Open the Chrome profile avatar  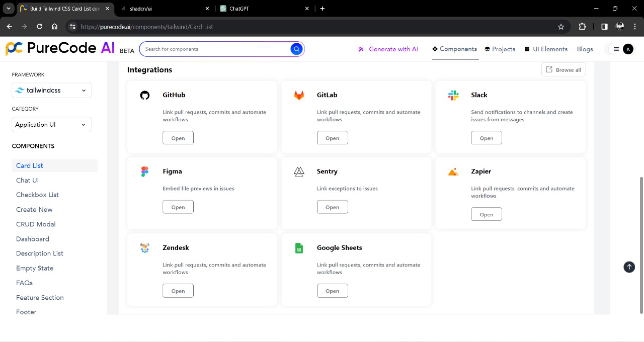click(x=620, y=27)
